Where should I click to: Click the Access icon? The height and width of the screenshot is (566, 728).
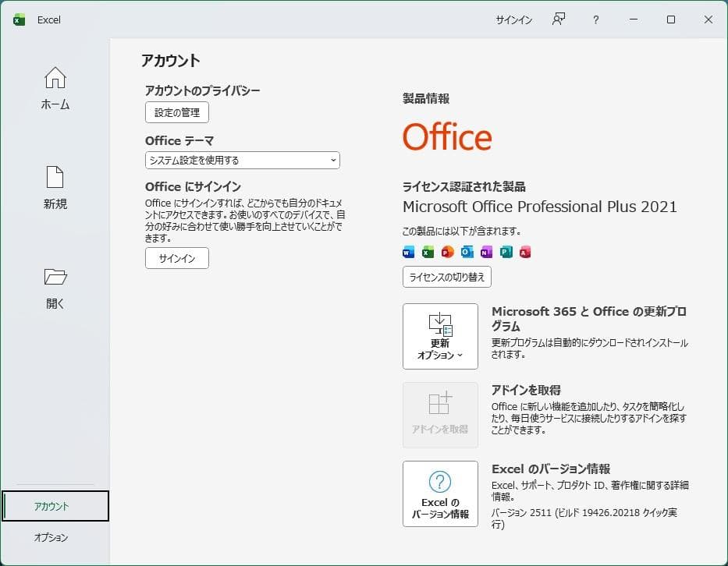[x=524, y=252]
